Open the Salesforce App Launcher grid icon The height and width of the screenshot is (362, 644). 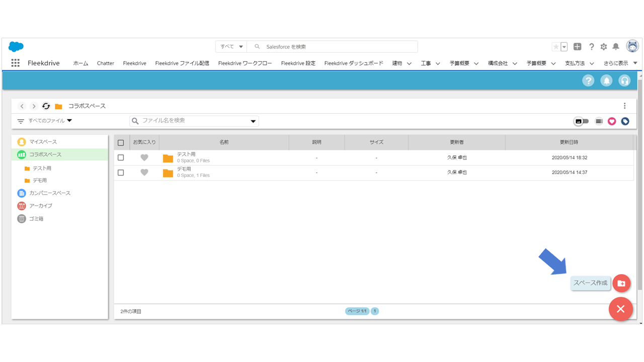(16, 63)
